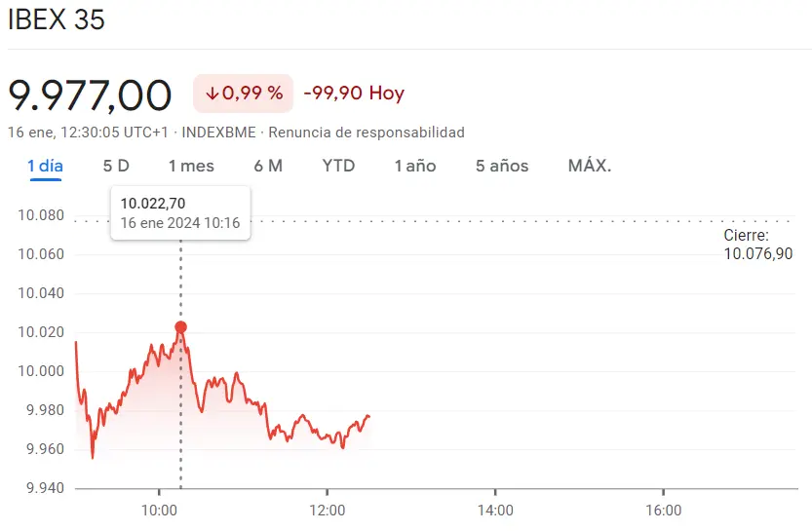Open "Renuncia de responsabilidad" link
Screen dimensions: 812x531
pyautogui.click(x=367, y=133)
